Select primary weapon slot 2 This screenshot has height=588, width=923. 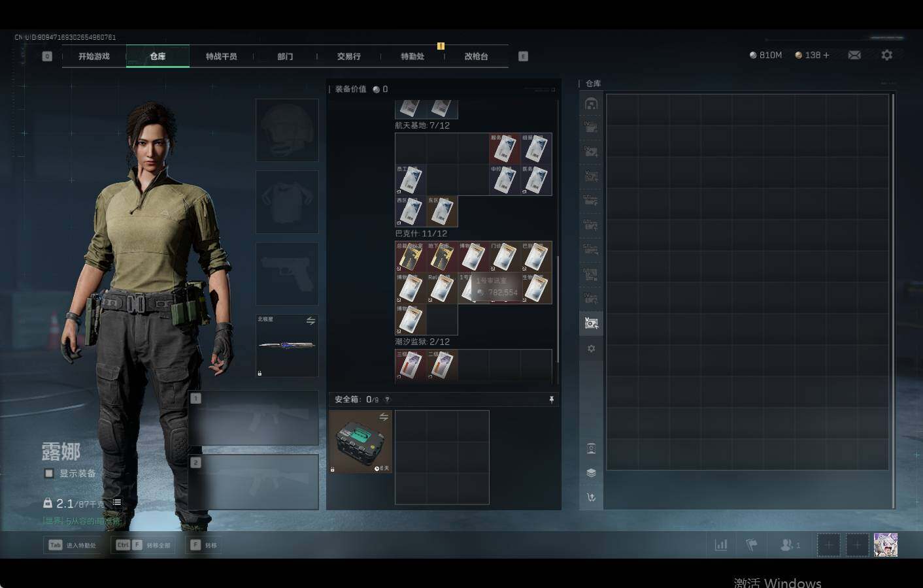pyautogui.click(x=254, y=482)
